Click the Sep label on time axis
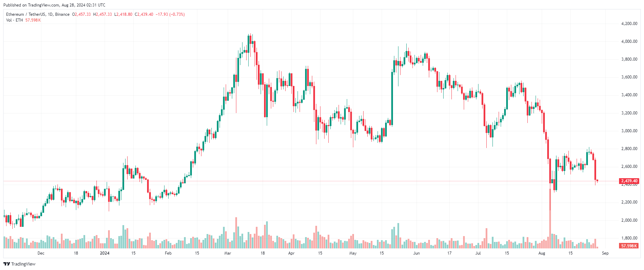The image size is (644, 270). click(605, 253)
